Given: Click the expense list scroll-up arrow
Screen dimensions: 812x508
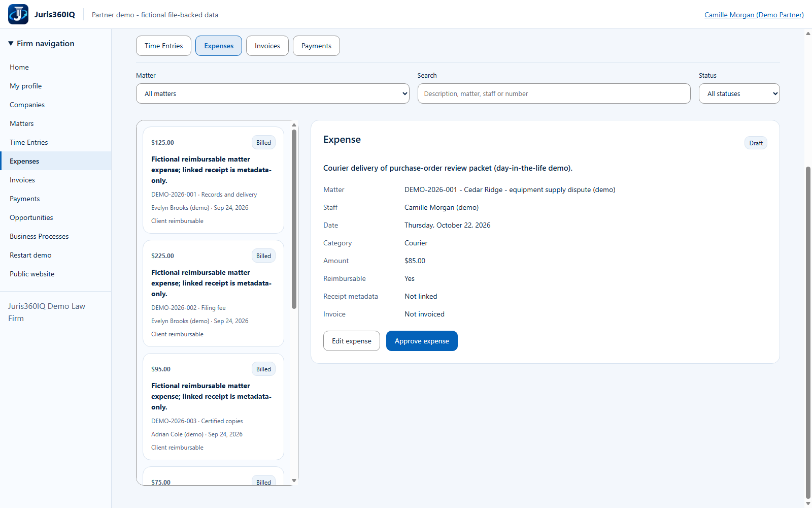Looking at the screenshot, I should (x=294, y=124).
